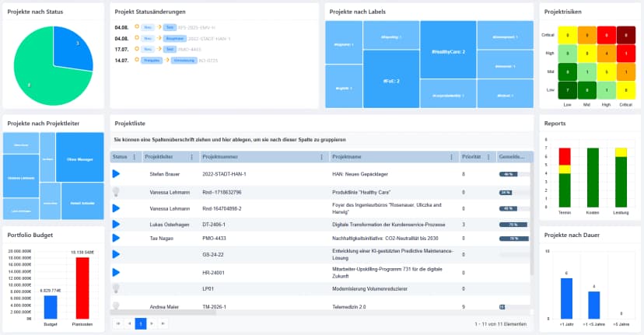Click the '2022-STADT-HAN-1' status change entry
The image size is (644, 335).
click(x=209, y=38)
